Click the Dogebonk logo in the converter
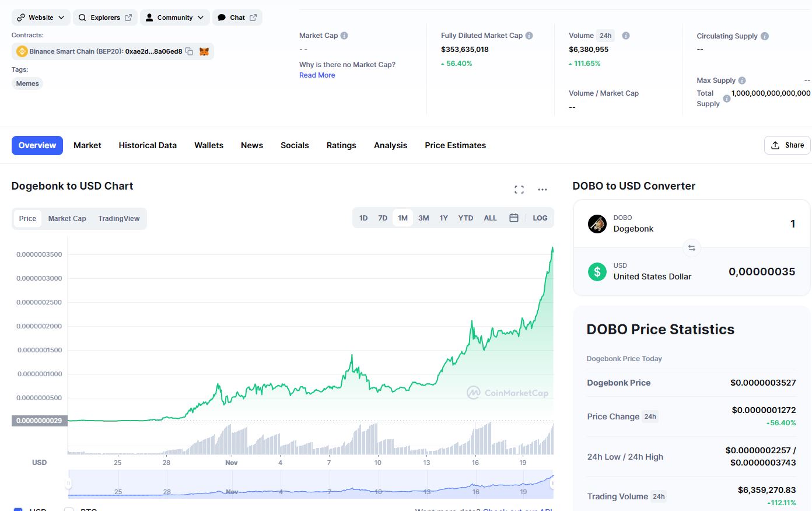The height and width of the screenshot is (511, 812). pos(597,224)
